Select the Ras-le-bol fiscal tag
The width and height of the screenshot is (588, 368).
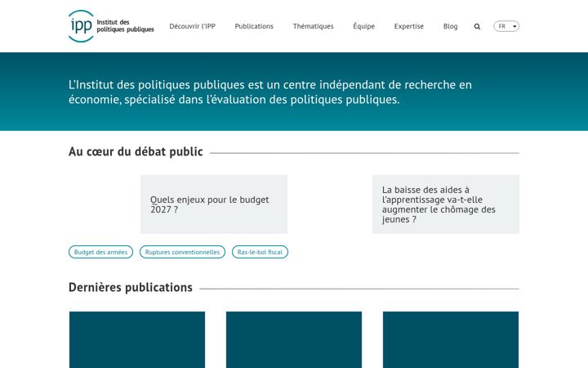pyautogui.click(x=260, y=252)
